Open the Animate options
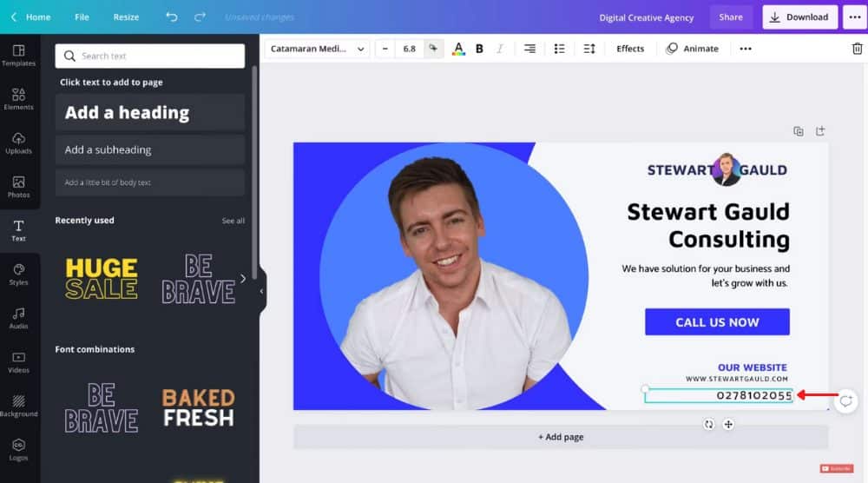Viewport: 868px width, 483px height. [x=692, y=49]
